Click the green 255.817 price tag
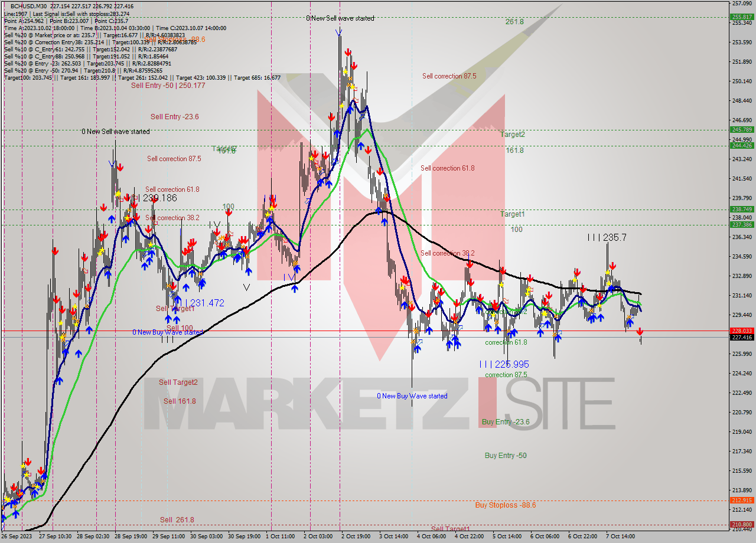The height and width of the screenshot is (543, 756). (742, 17)
